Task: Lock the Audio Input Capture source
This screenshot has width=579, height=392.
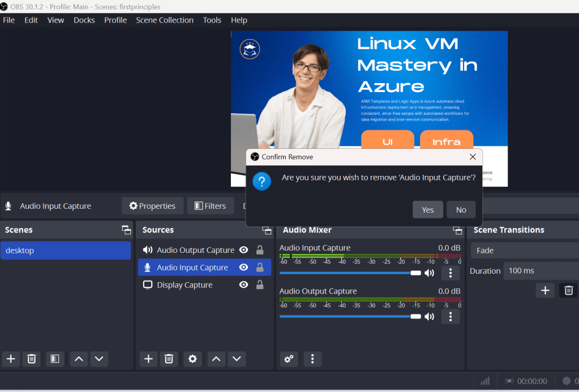Action: pos(260,267)
